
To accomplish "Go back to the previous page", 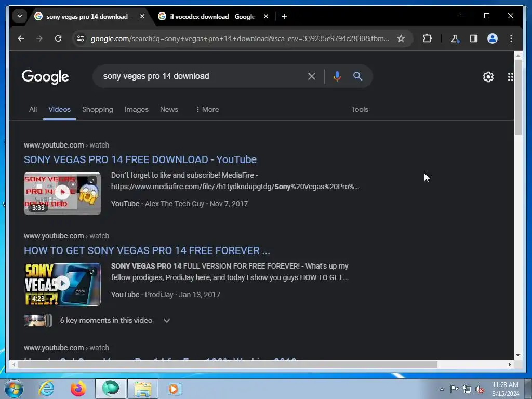I will tap(21, 38).
